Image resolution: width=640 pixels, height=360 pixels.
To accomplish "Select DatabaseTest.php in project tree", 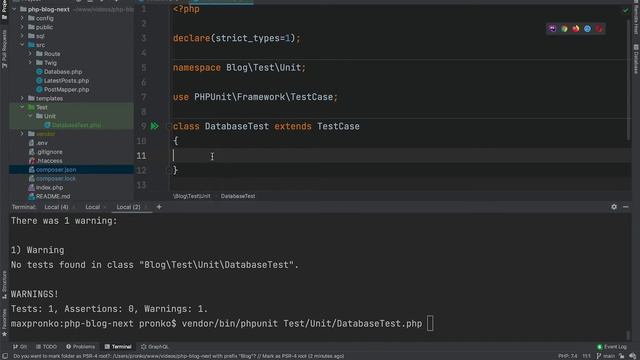I will pyautogui.click(x=76, y=125).
